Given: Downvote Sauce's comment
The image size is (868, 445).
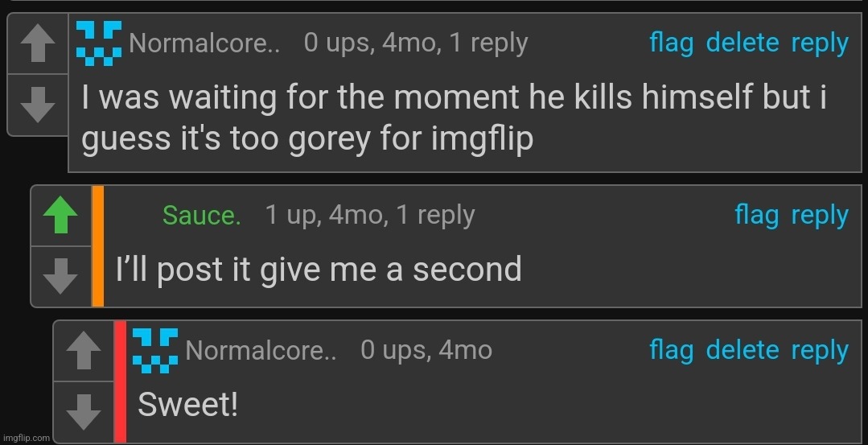Looking at the screenshot, I should point(60,278).
